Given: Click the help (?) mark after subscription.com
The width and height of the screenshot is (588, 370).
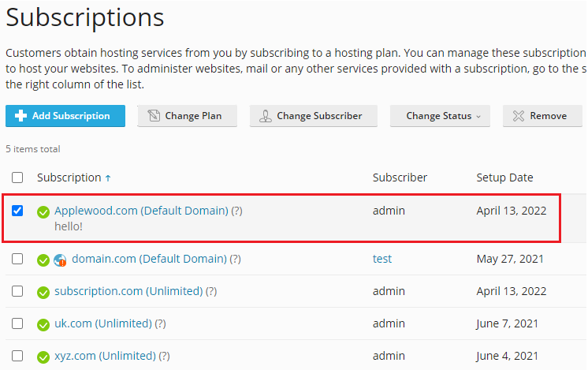Looking at the screenshot, I should tap(211, 292).
